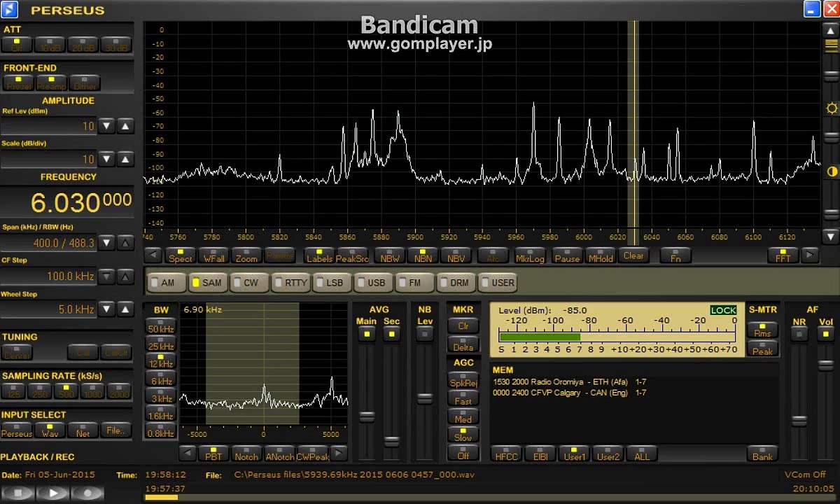This screenshot has width=840, height=504.
Task: Switch to CW mode
Action: tap(248, 283)
